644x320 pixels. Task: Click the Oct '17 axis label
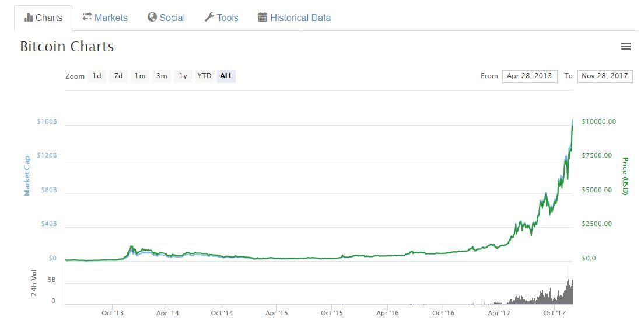pyautogui.click(x=555, y=313)
